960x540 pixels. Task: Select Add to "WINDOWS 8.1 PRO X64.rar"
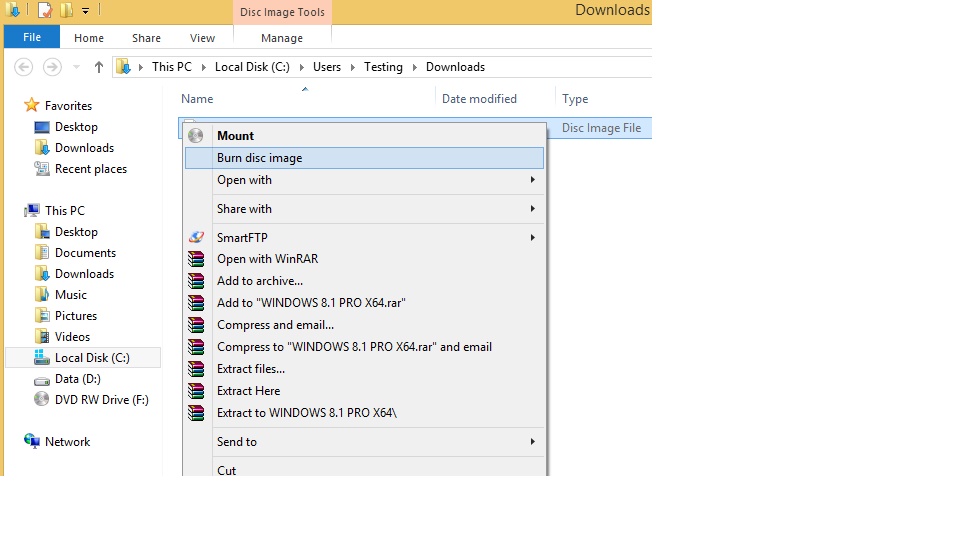(x=364, y=302)
